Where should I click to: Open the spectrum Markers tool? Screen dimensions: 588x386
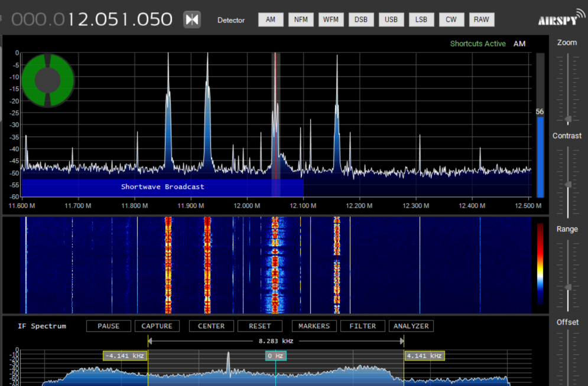[314, 326]
